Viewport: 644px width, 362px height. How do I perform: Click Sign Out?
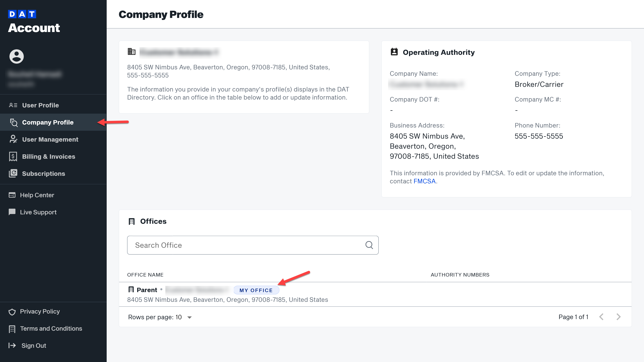point(34,346)
